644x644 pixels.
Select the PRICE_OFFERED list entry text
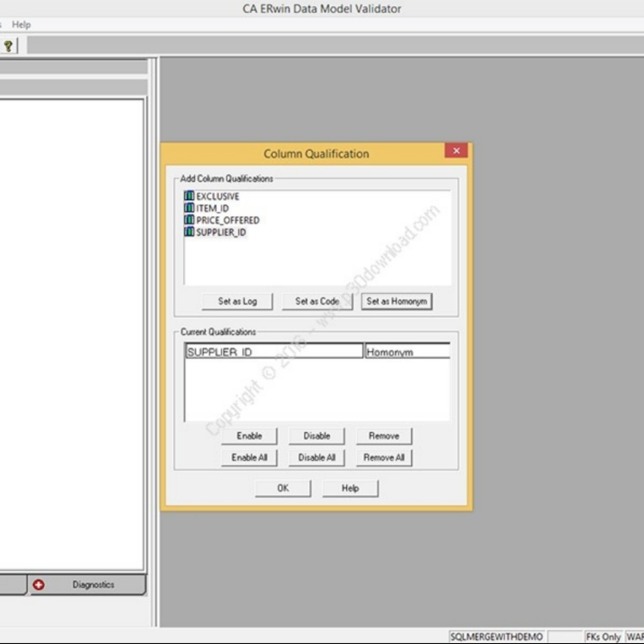point(228,220)
